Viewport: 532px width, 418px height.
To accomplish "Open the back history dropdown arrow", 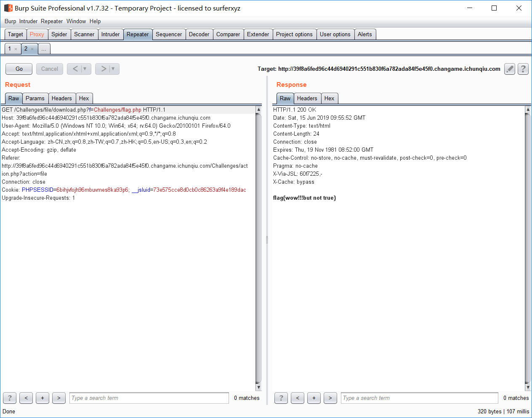I will pyautogui.click(x=85, y=69).
